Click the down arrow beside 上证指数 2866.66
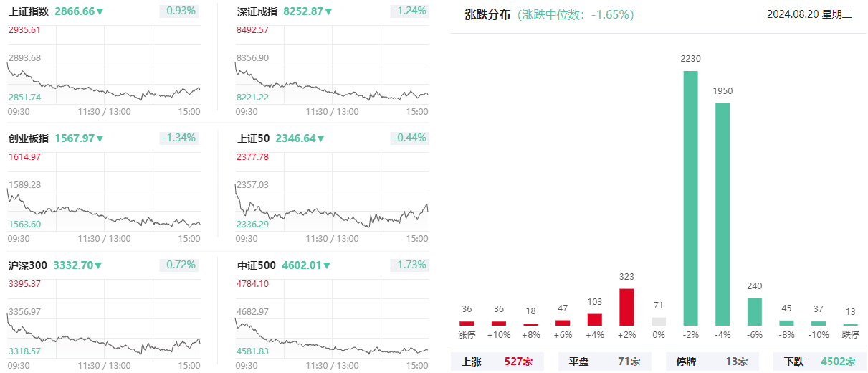 (x=100, y=11)
